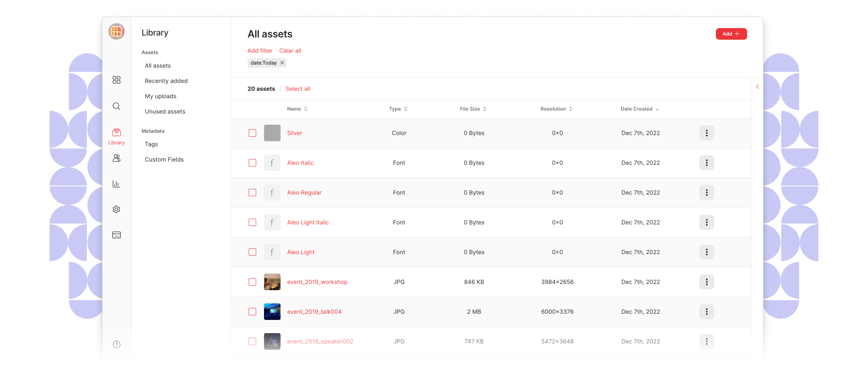Tick the checkbox next to event_2019_workshop
The width and height of the screenshot is (868, 372).
(253, 282)
